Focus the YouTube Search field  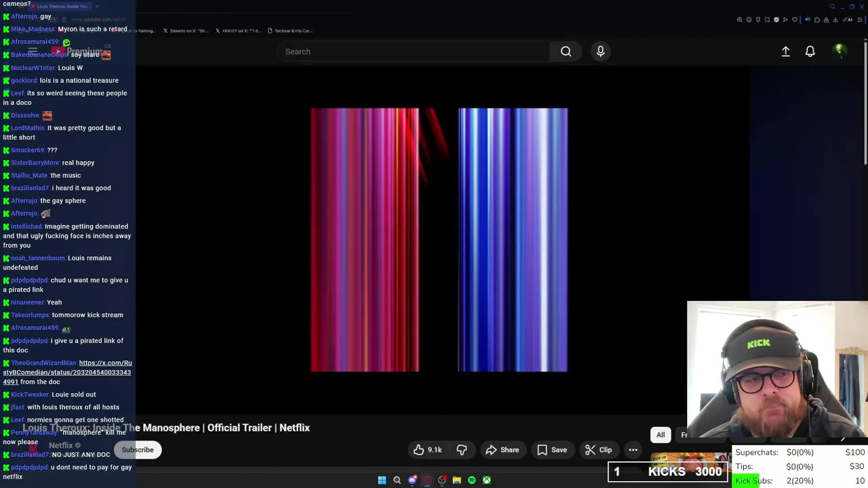click(414, 52)
